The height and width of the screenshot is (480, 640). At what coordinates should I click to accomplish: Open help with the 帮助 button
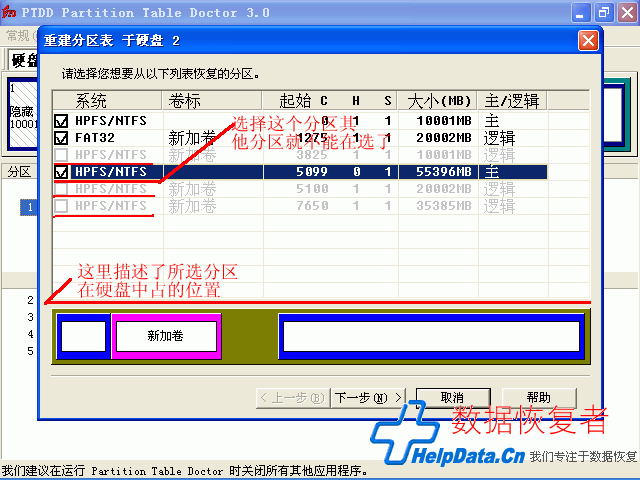539,398
